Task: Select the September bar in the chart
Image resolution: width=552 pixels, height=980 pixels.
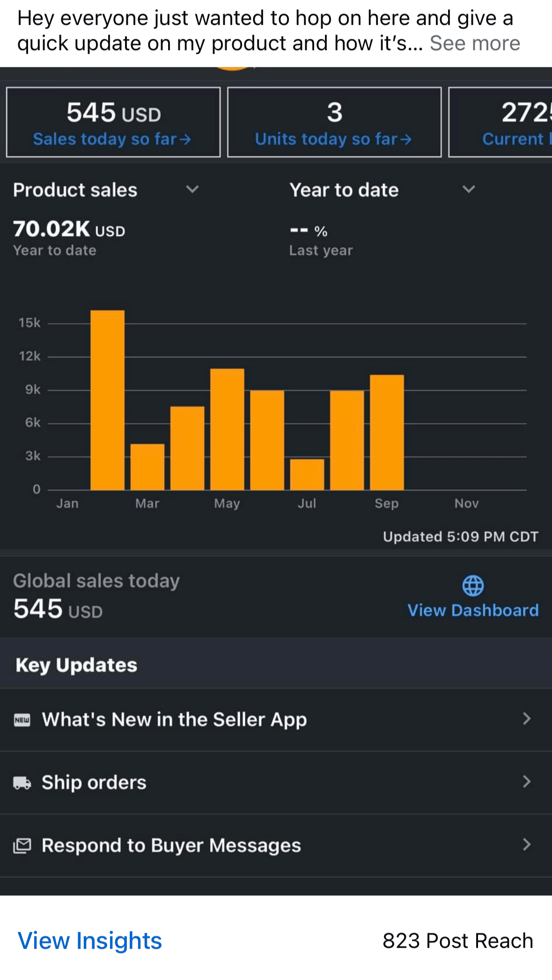Action: 387,432
